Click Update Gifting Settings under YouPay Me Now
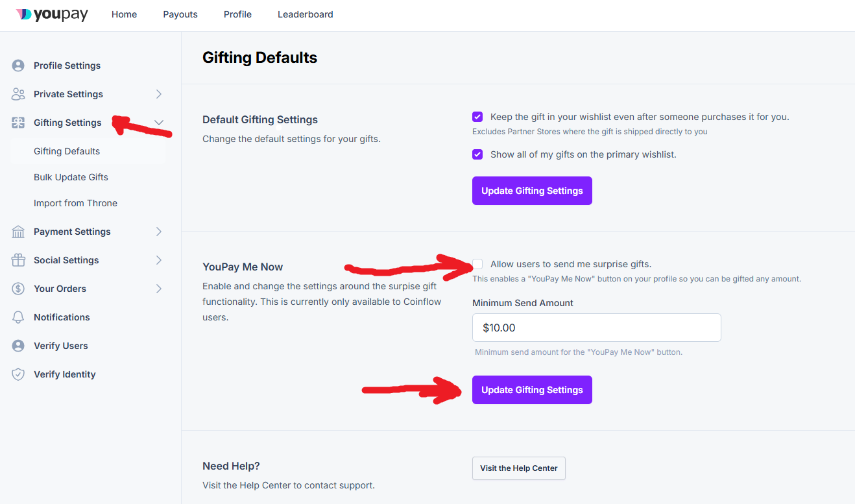Image resolution: width=855 pixels, height=504 pixels. point(532,390)
